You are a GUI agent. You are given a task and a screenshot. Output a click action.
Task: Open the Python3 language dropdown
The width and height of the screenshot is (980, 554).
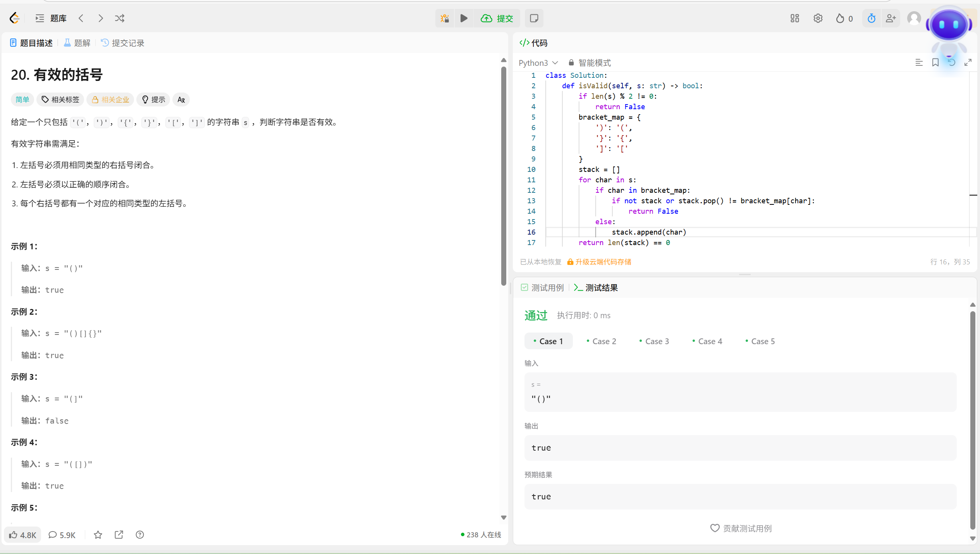click(538, 63)
